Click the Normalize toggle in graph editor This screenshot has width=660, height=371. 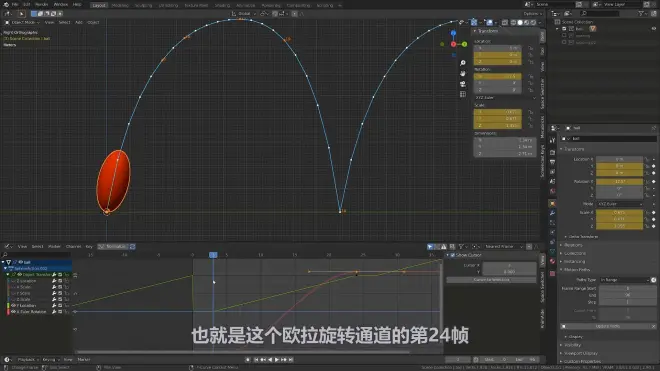(x=113, y=246)
